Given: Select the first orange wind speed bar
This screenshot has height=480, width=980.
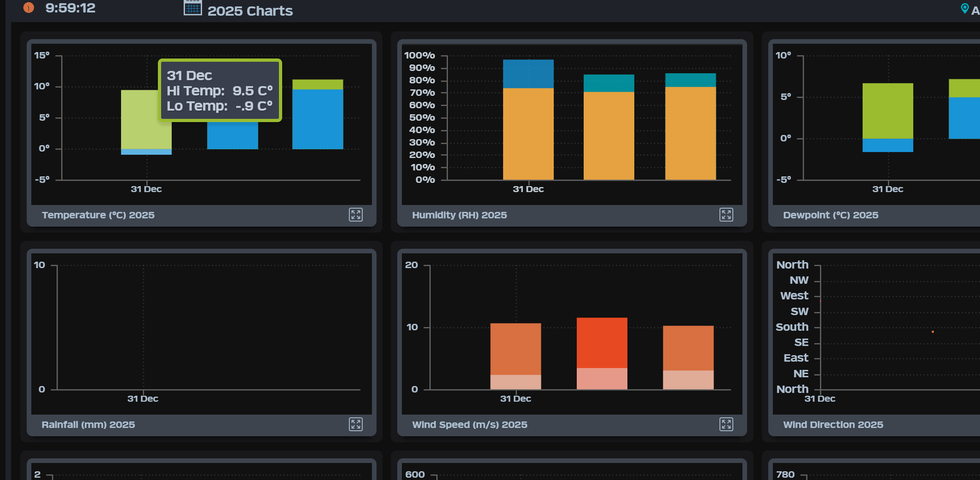Looking at the screenshot, I should pyautogui.click(x=516, y=356).
